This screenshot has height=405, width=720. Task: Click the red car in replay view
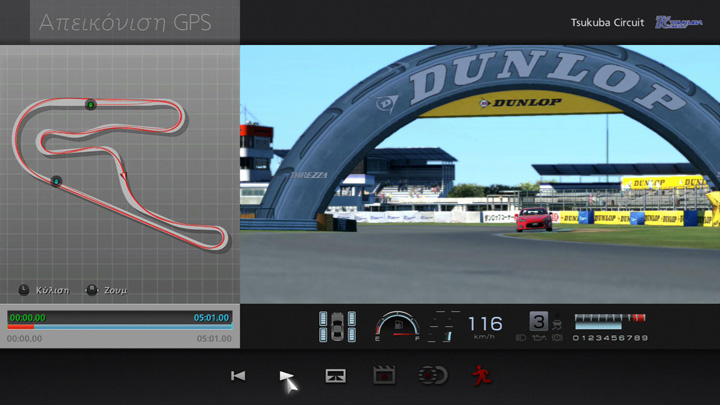(x=533, y=219)
